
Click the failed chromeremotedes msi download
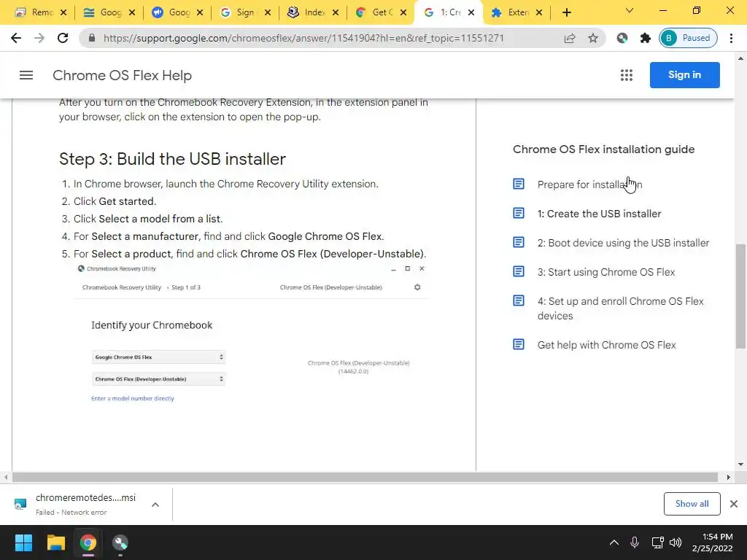(86, 504)
